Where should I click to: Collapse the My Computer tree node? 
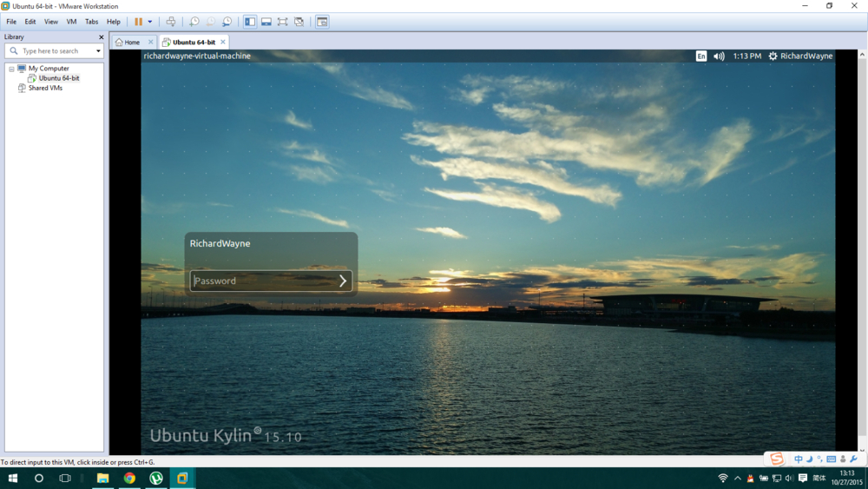11,69
